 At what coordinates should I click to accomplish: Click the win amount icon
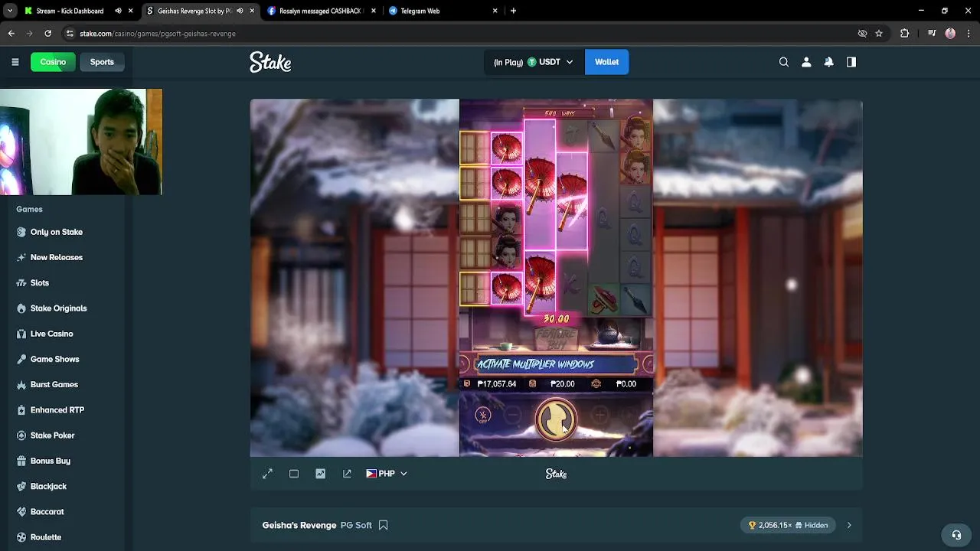(596, 384)
